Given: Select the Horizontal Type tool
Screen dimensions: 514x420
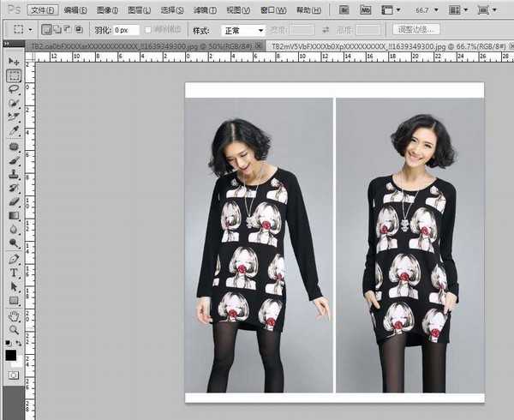Looking at the screenshot, I should tap(14, 273).
